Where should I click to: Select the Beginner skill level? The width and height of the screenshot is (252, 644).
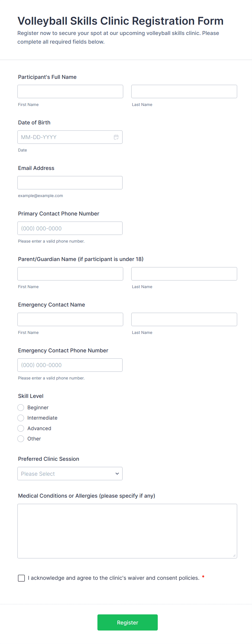[21, 408]
